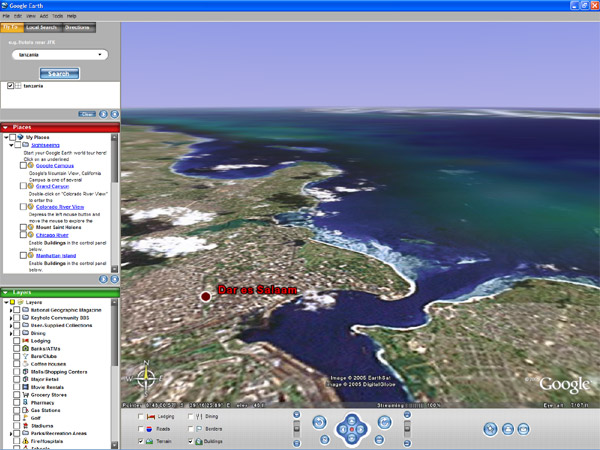Collapse the My Places tree node

7,137
